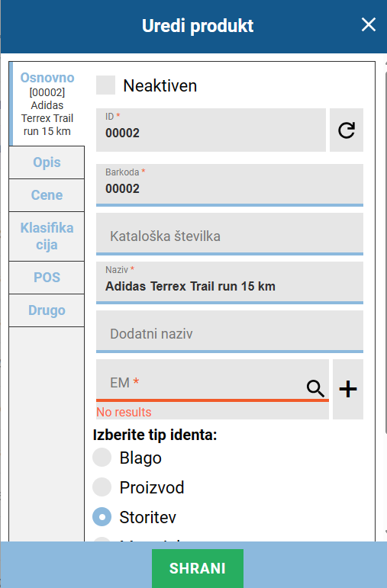Screen dimensions: 387x588
Task: Close the Uredi produkt dialog
Action: [x=368, y=24]
